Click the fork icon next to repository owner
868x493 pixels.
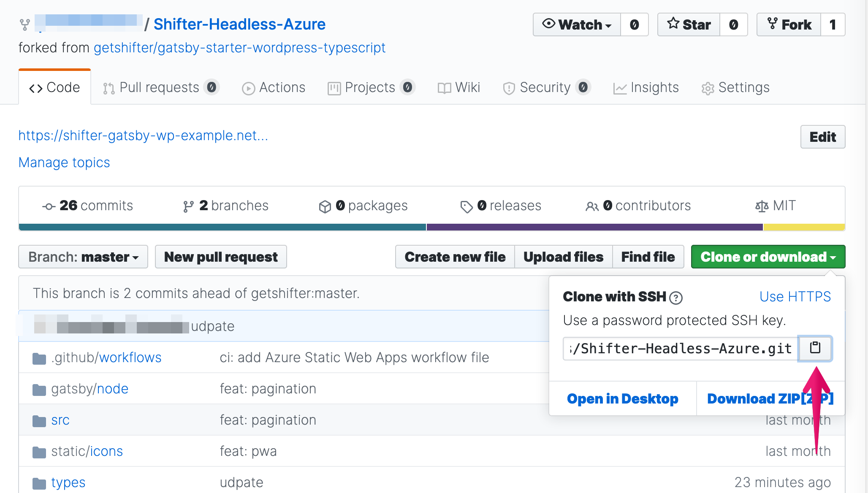coord(25,25)
